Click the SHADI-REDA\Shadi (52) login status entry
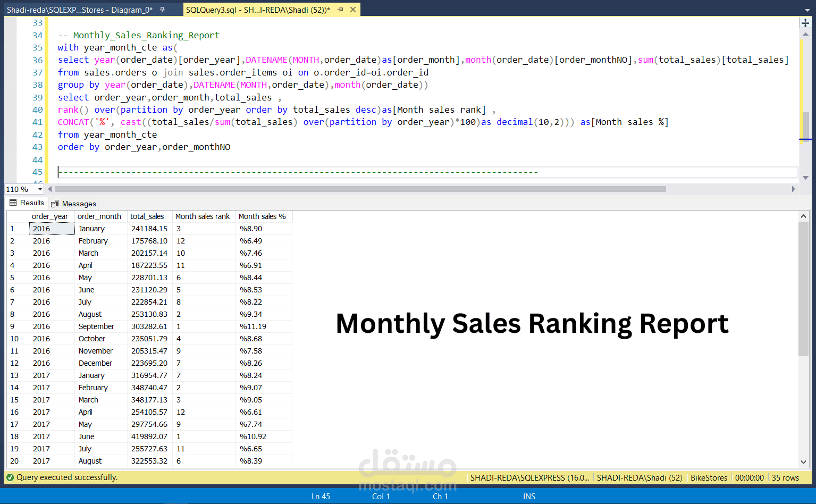Viewport: 816px width, 504px height. click(x=640, y=477)
